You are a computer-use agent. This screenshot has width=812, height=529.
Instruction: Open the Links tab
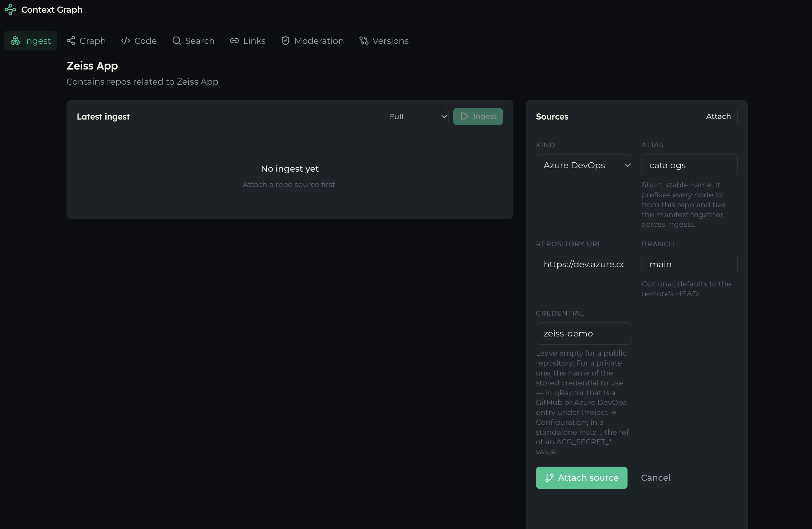(x=248, y=41)
